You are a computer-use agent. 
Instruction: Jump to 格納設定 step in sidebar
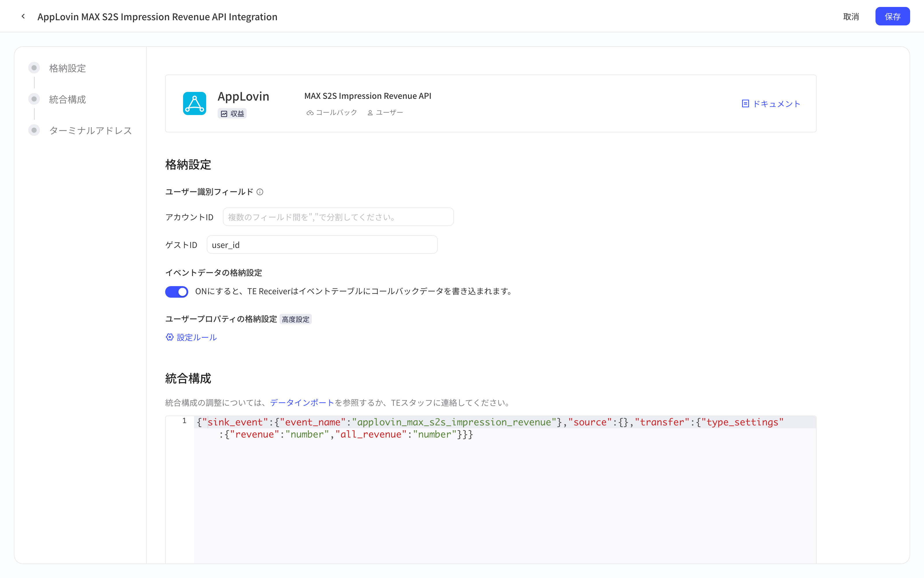[68, 68]
